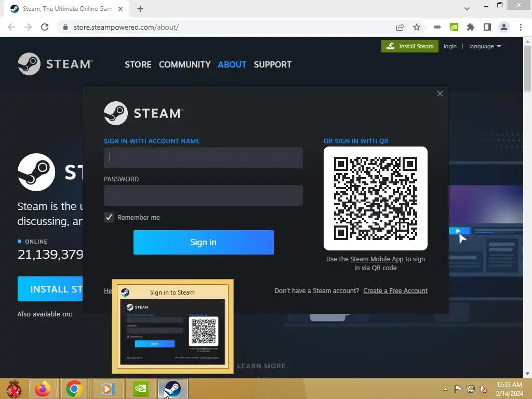The width and height of the screenshot is (532, 399).
Task: Click the QR code image
Action: (376, 198)
